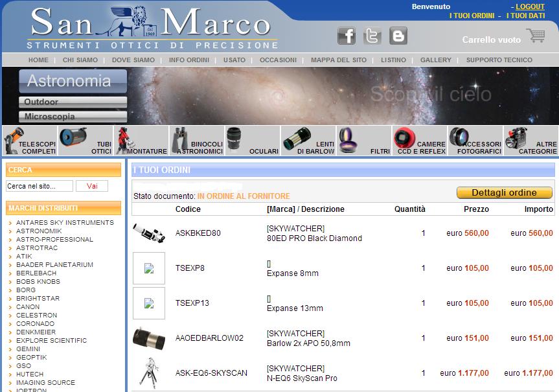Screen dimensions: 559x392
Task: Open Baader Planetarium brand link
Action: coord(54,264)
